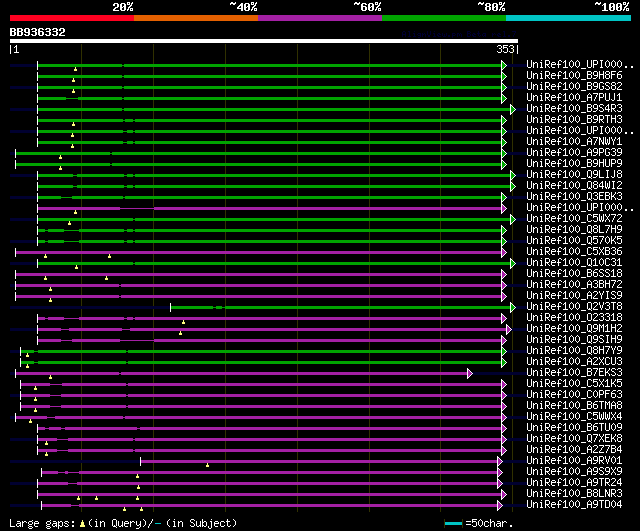Click the cyan 50char. scale bar
Image resolution: width=640 pixels, height=531 pixels.
454,523
